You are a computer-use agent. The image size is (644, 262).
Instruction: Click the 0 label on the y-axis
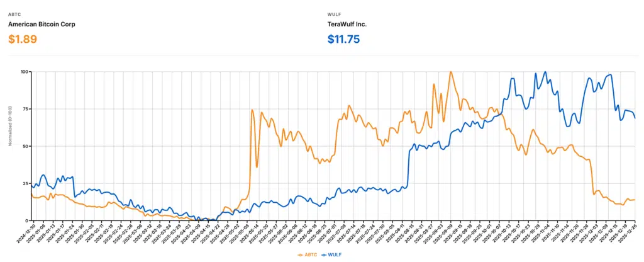pos(26,220)
